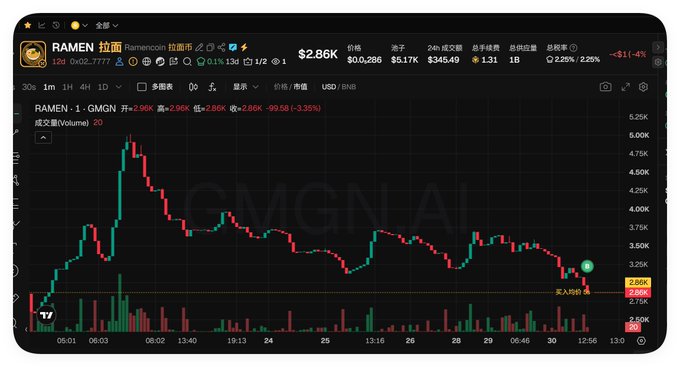The width and height of the screenshot is (680, 367).
Task: Click the 总税率 help question mark icon
Action: pyautogui.click(x=573, y=48)
